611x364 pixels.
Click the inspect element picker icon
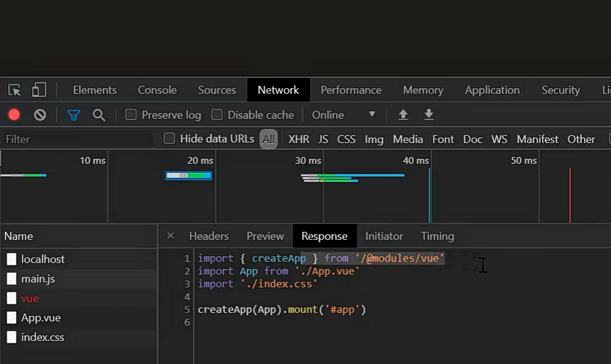point(15,90)
